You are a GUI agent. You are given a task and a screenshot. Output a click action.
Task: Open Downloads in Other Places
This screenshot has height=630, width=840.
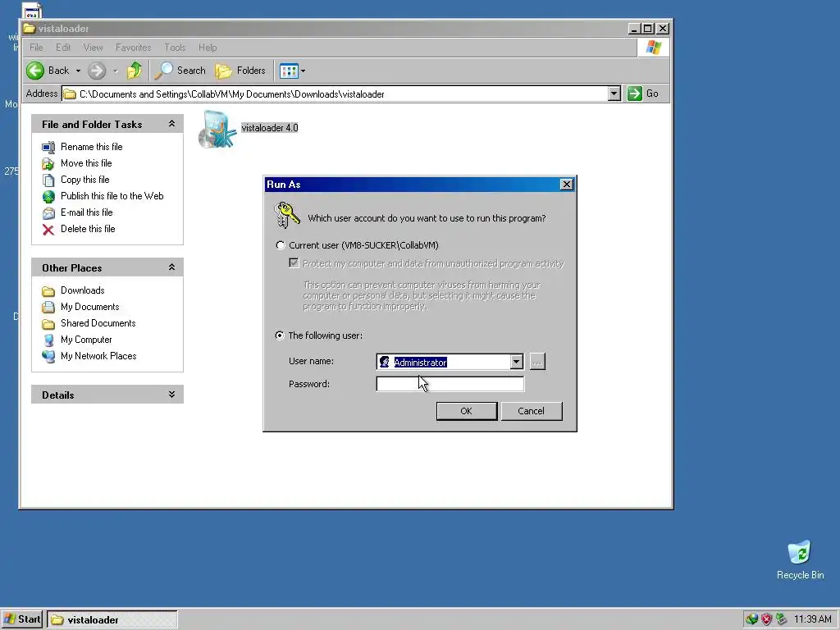tap(82, 290)
